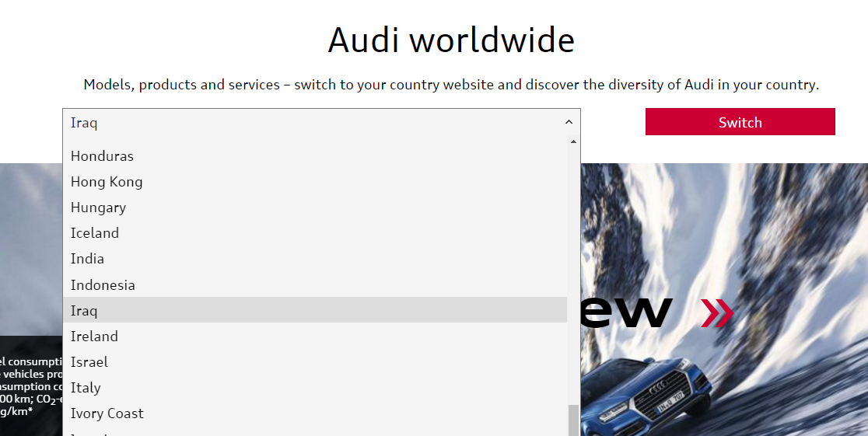This screenshot has width=868, height=436.
Task: Click the dropdown list scrollbar thumb
Action: (573, 420)
